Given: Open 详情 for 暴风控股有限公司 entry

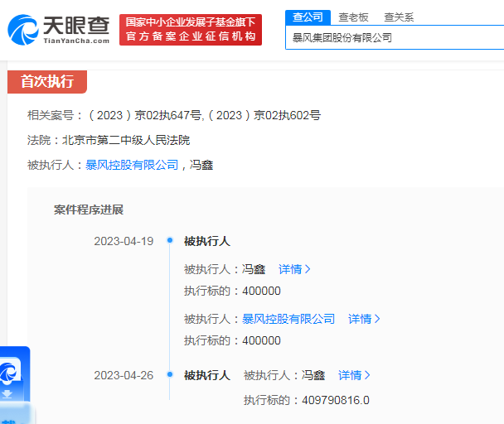Looking at the screenshot, I should (364, 319).
